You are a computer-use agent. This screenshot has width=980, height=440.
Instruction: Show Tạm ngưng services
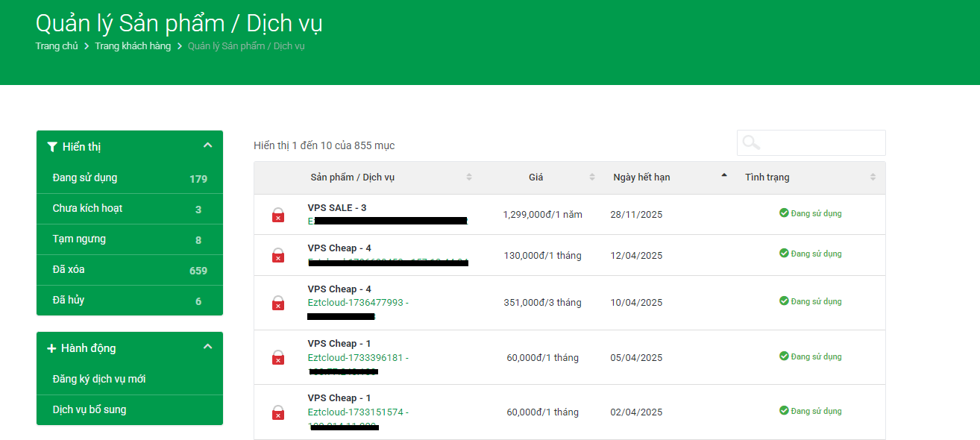point(79,239)
